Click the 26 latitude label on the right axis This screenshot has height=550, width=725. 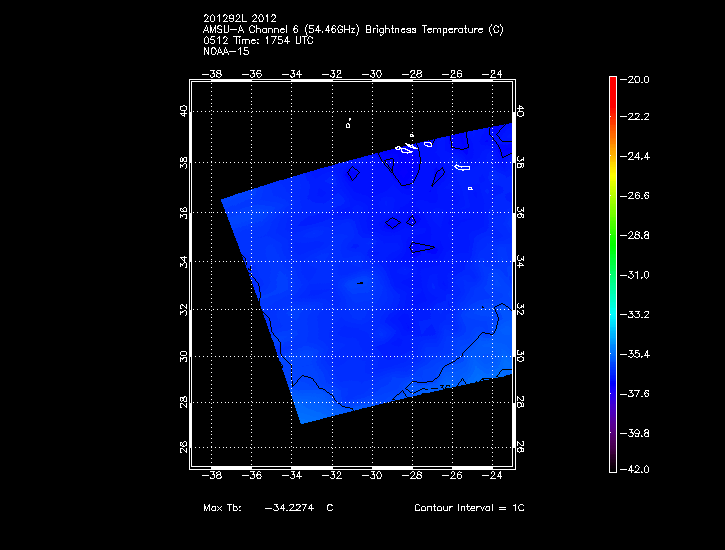point(520,448)
